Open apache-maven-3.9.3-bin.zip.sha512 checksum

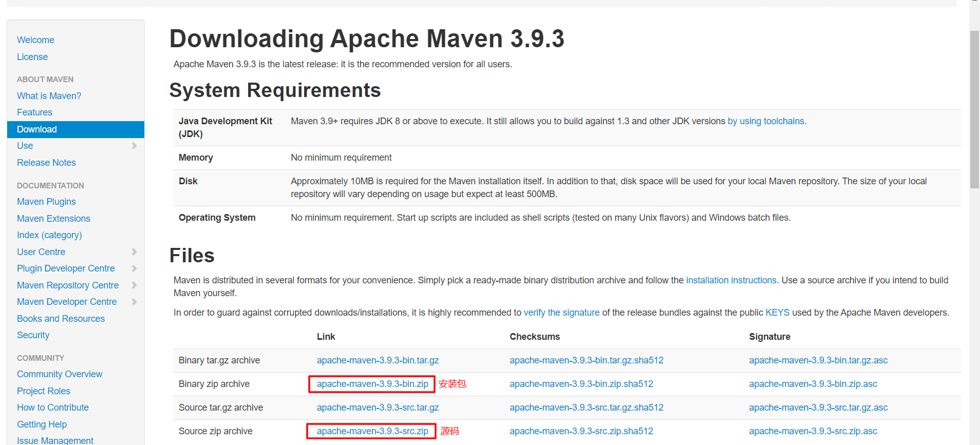tap(581, 384)
